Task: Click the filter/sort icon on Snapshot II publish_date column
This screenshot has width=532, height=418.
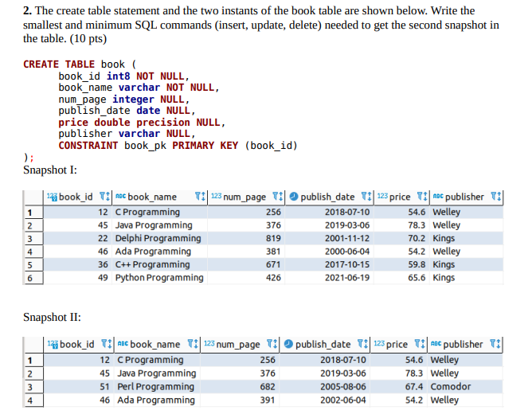Action: pos(362,344)
